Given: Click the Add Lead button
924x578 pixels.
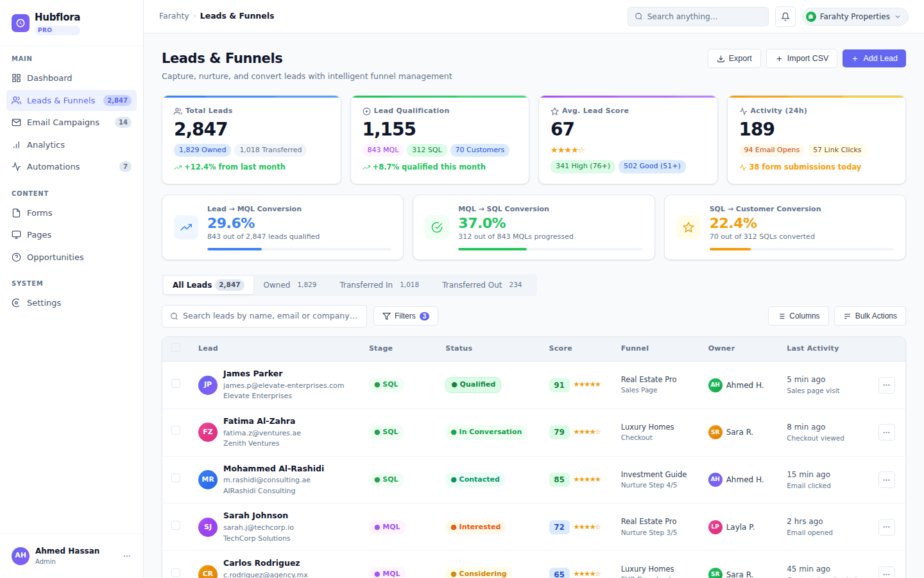Looking at the screenshot, I should pyautogui.click(x=874, y=58).
